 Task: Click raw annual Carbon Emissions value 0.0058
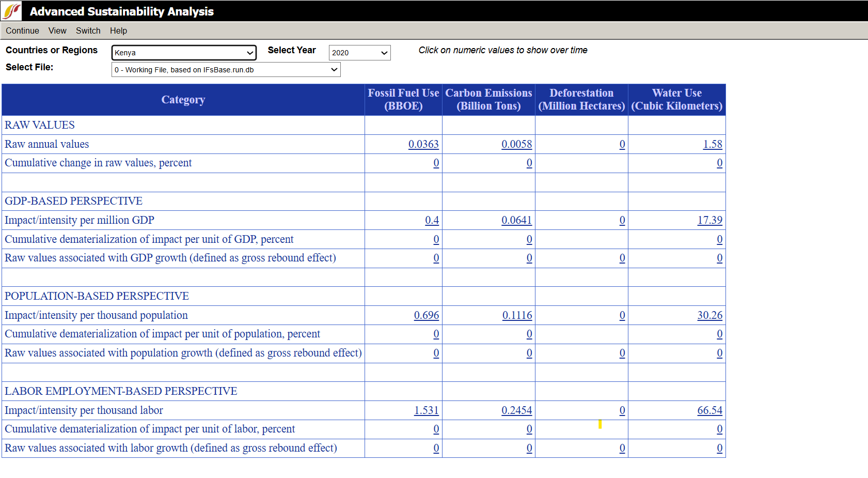[x=516, y=144]
